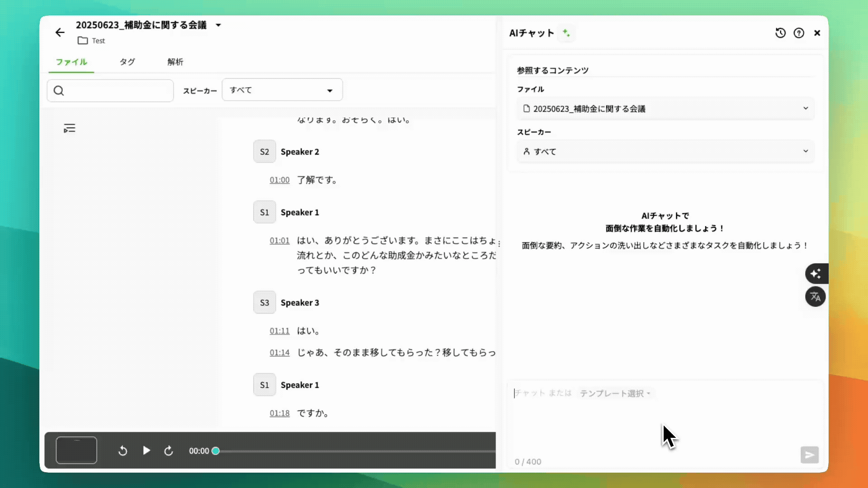Click the floating translation icon
The image size is (868, 488).
[815, 297]
